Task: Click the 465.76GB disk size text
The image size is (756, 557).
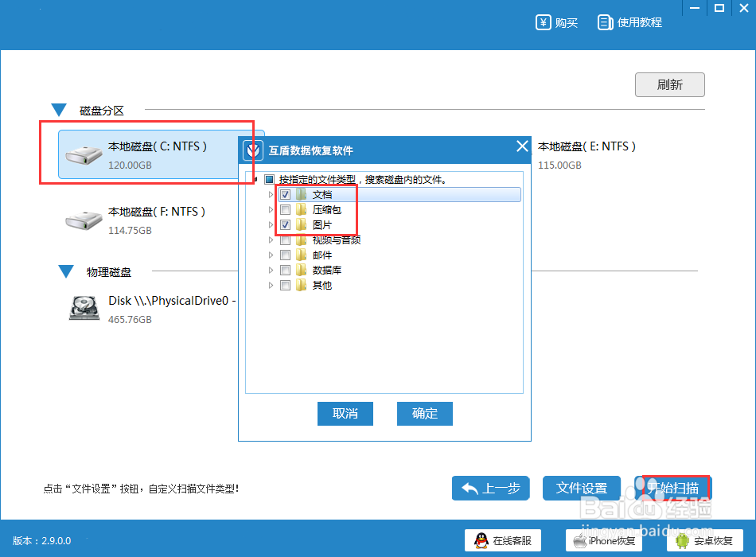Action: click(x=130, y=320)
